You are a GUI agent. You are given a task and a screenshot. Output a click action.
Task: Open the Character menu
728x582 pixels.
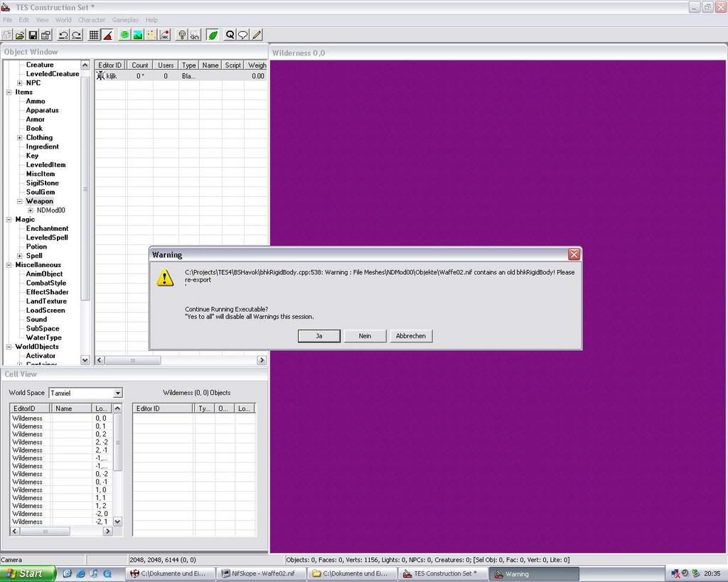pos(91,20)
